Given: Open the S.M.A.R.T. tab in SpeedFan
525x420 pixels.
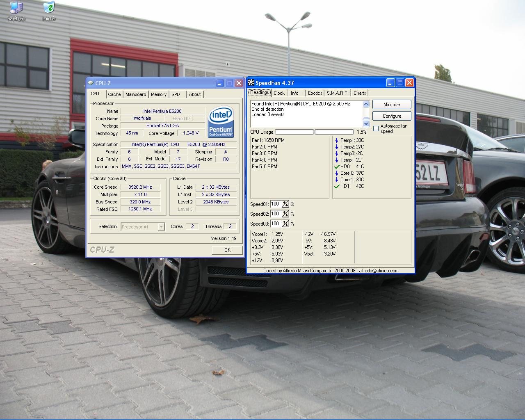Looking at the screenshot, I should coord(338,93).
